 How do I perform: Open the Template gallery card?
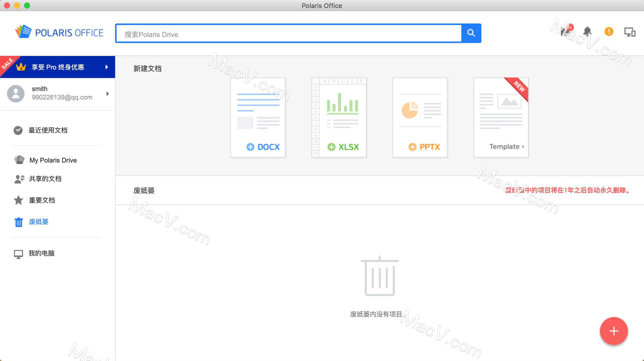point(501,117)
